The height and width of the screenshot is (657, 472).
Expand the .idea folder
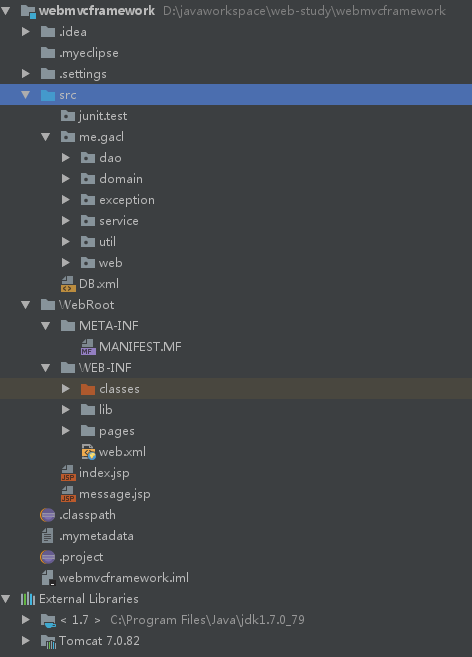(26, 31)
